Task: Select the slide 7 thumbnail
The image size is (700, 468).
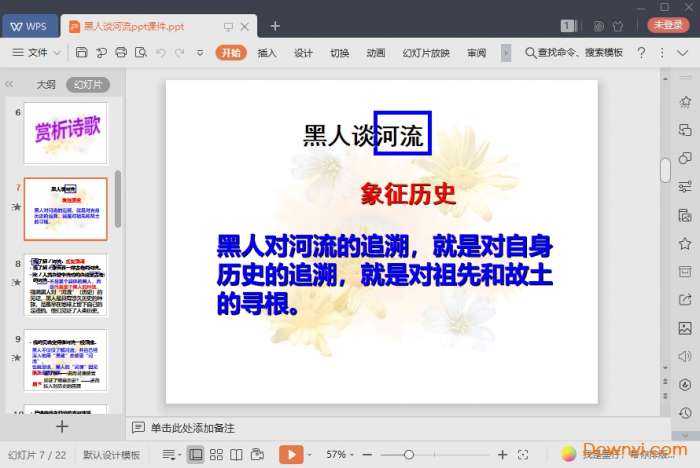Action: point(66,209)
